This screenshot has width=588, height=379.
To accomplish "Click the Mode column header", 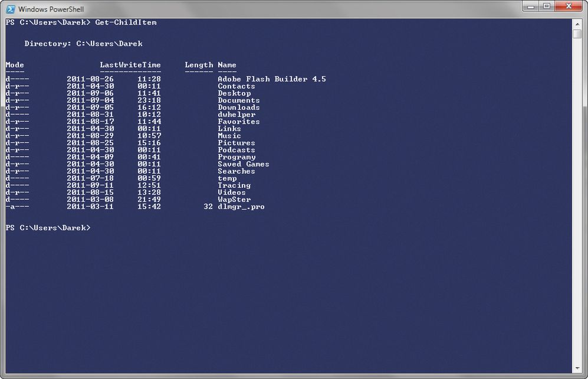I will (x=15, y=65).
